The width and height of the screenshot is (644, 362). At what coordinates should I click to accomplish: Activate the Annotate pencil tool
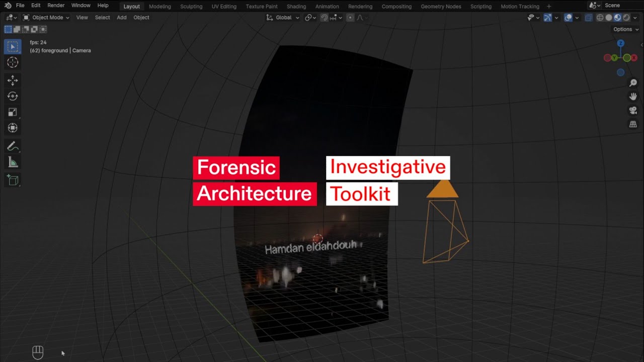pyautogui.click(x=13, y=146)
